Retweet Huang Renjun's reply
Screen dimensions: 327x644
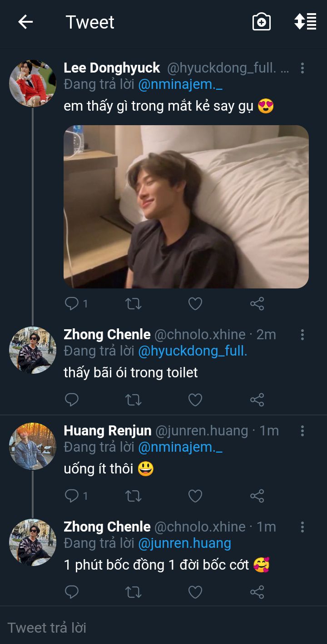point(134,496)
